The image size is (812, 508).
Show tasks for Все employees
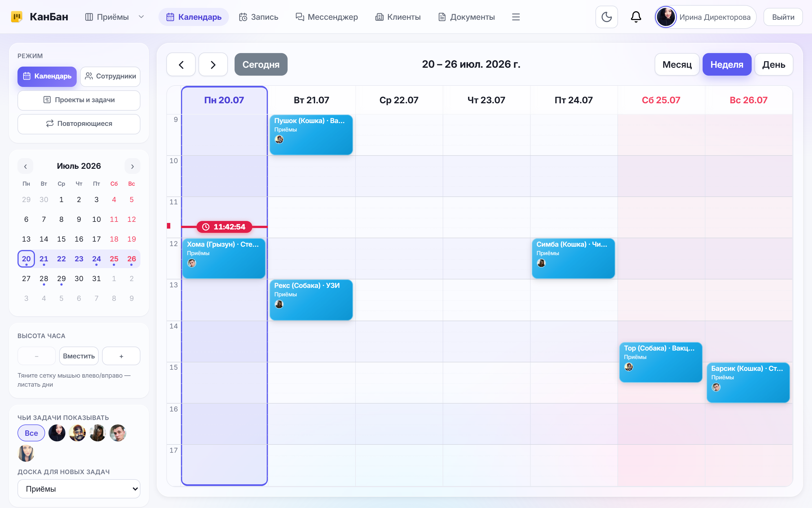tap(31, 433)
